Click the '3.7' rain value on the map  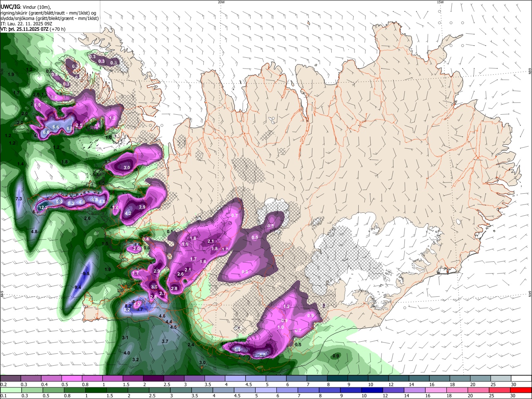[165, 341]
